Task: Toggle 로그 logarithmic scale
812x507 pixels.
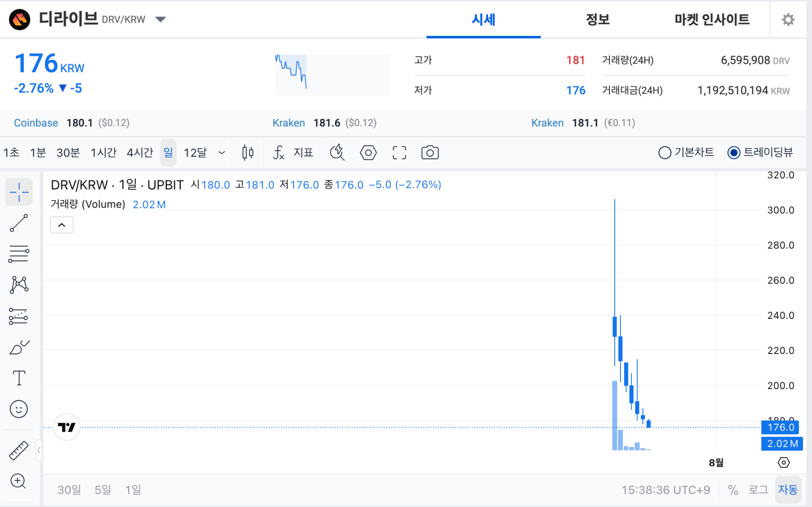Action: point(758,490)
